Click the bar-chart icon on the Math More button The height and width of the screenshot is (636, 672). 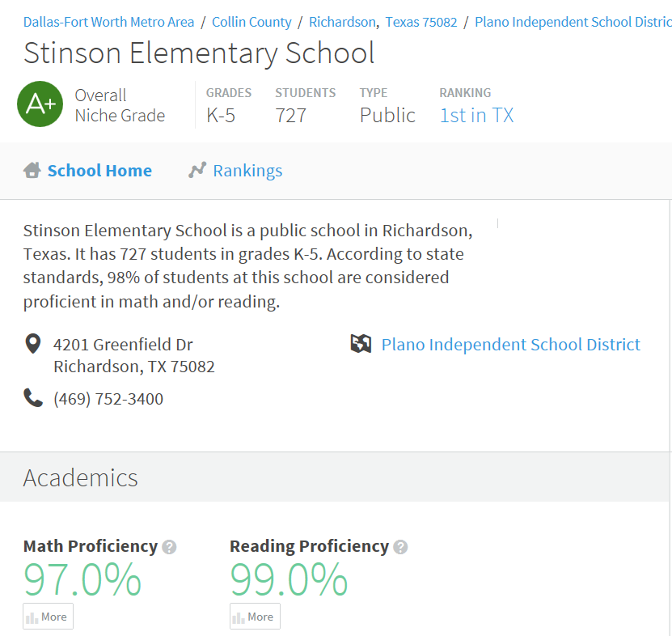(x=33, y=617)
